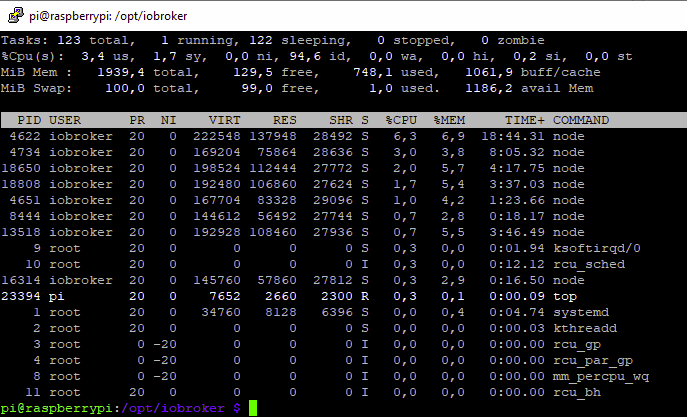Click the 137948 RES value

point(273,136)
